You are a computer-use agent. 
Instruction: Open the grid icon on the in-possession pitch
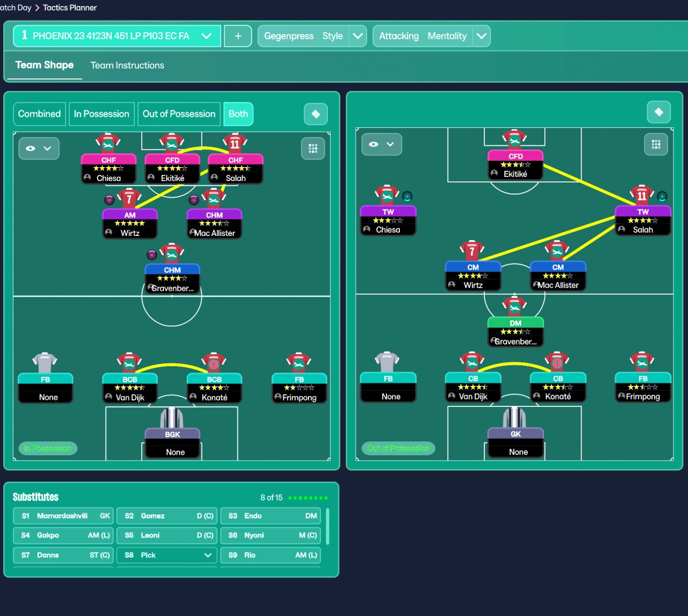[313, 148]
